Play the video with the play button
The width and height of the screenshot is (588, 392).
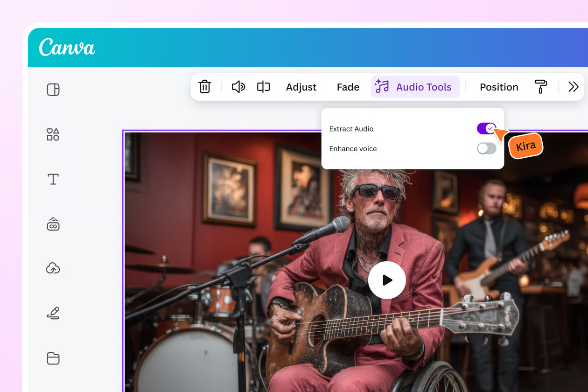[387, 280]
